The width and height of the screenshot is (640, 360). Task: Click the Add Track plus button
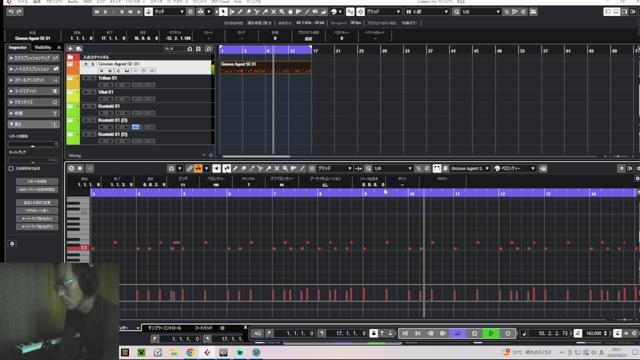70,49
